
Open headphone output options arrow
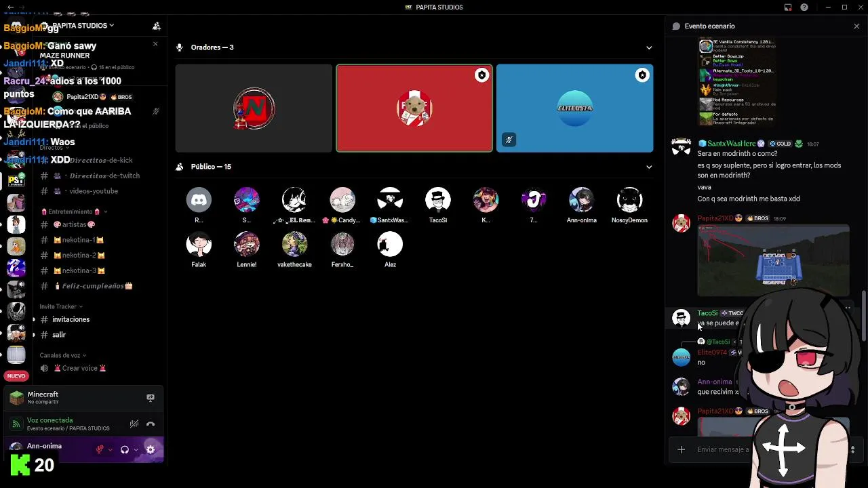(x=136, y=449)
